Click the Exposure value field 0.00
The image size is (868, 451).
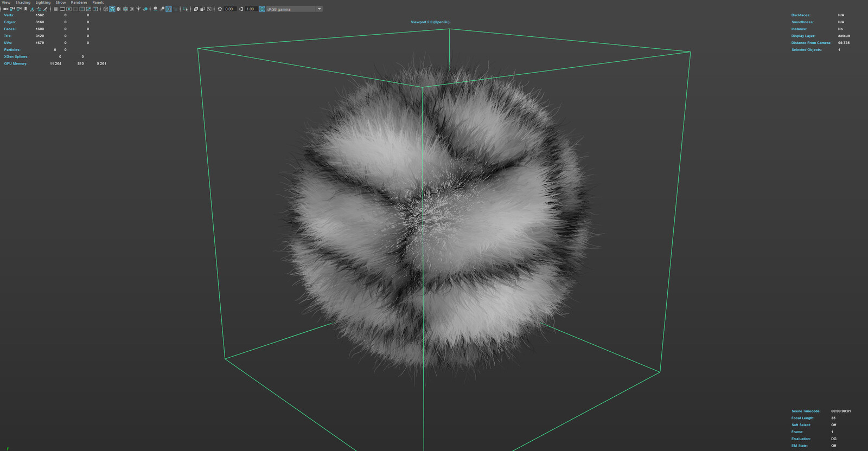click(230, 9)
